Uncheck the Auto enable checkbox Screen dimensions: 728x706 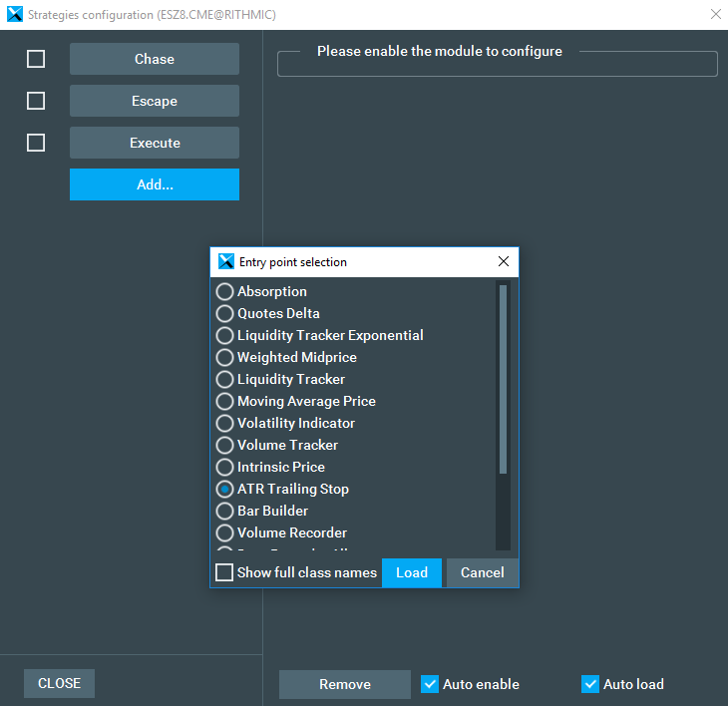point(430,684)
